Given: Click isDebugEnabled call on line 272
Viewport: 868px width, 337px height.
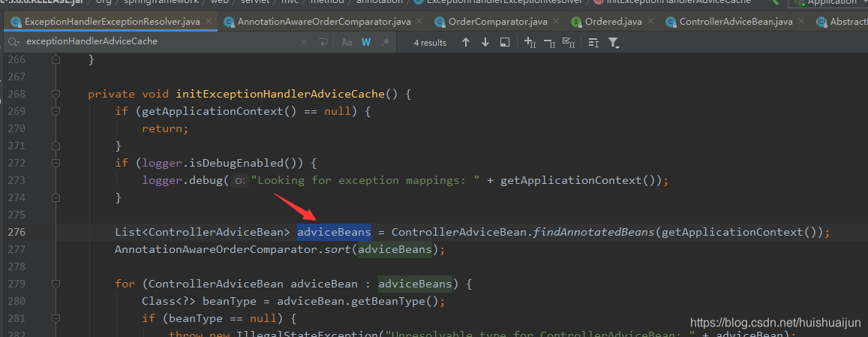Looking at the screenshot, I should pos(236,163).
